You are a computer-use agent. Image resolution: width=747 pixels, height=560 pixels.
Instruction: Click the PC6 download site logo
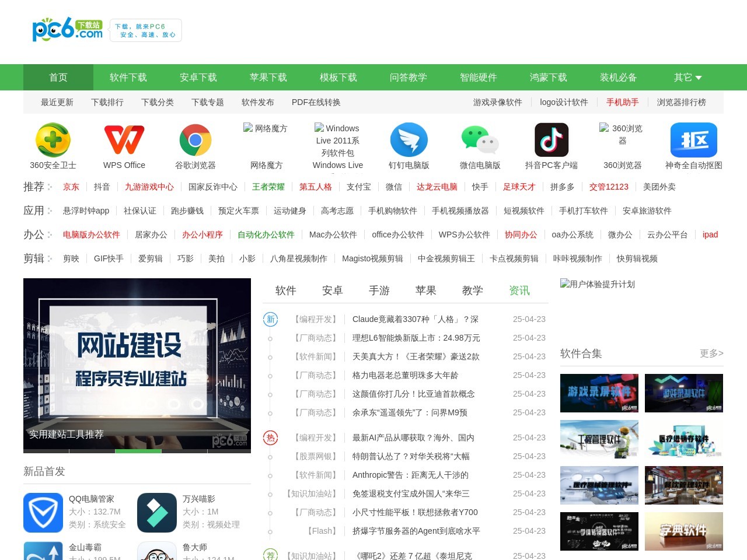point(68,29)
